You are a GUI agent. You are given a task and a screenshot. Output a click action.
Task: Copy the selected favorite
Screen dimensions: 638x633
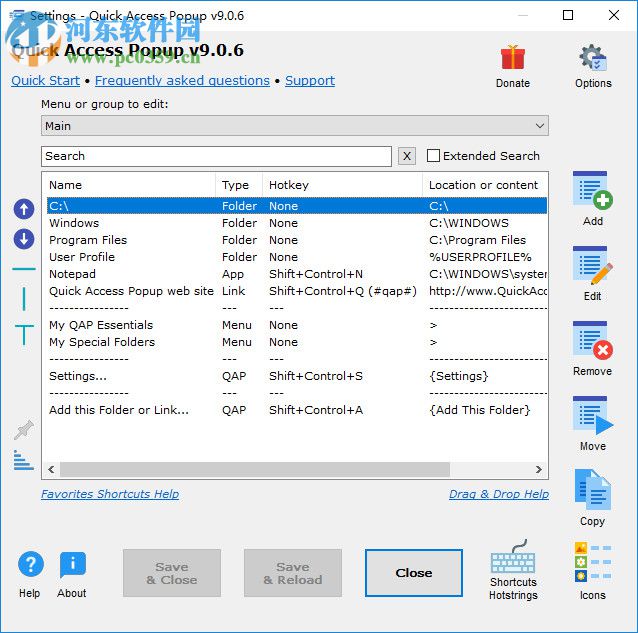[593, 489]
